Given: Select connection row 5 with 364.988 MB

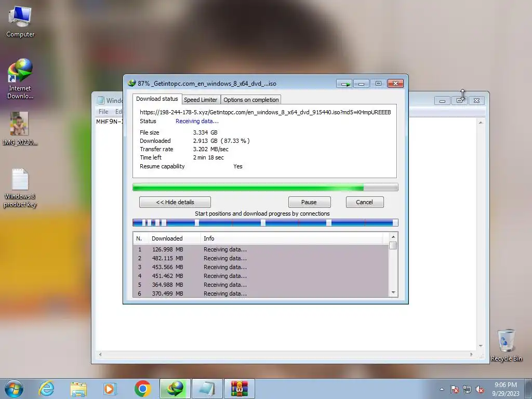Looking at the screenshot, I should [261, 285].
